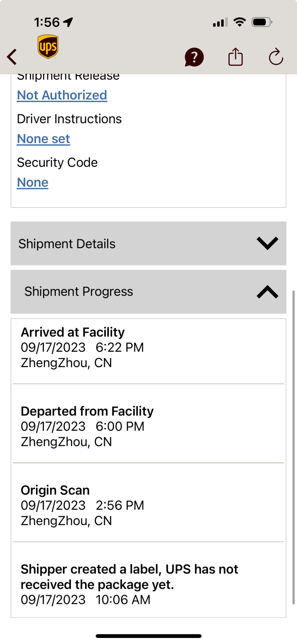297x644 pixels.
Task: Collapse Shipment Progress chevron
Action: (267, 292)
